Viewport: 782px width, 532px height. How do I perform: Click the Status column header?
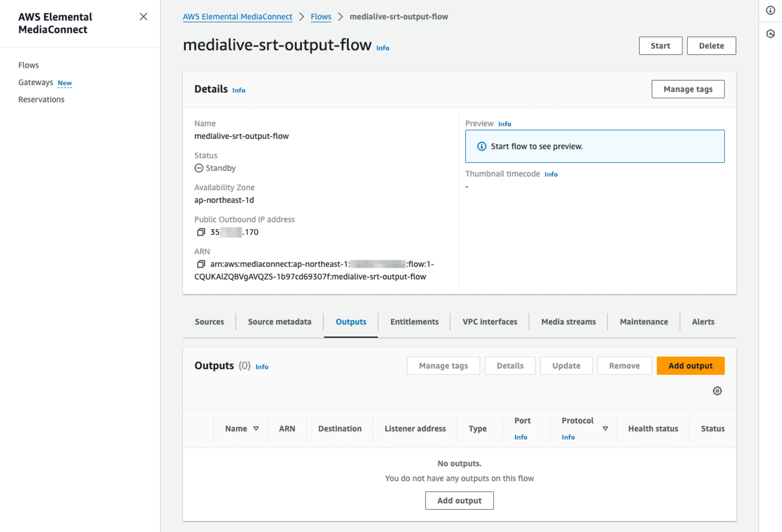point(713,428)
